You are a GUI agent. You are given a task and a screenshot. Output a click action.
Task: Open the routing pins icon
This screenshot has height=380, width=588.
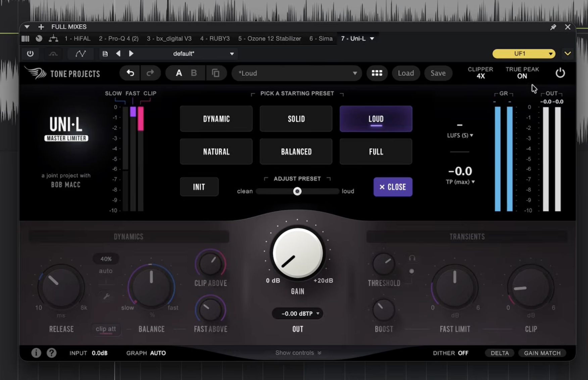point(53,39)
